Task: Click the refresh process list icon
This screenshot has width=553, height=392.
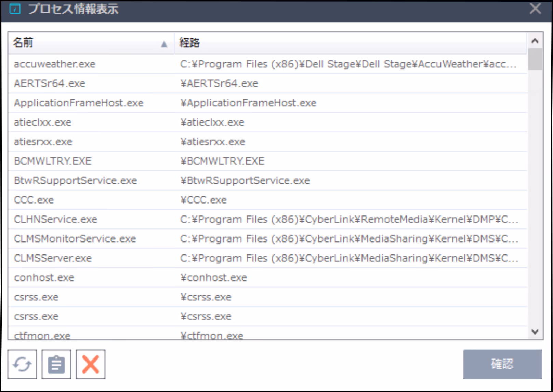Action: coord(22,364)
